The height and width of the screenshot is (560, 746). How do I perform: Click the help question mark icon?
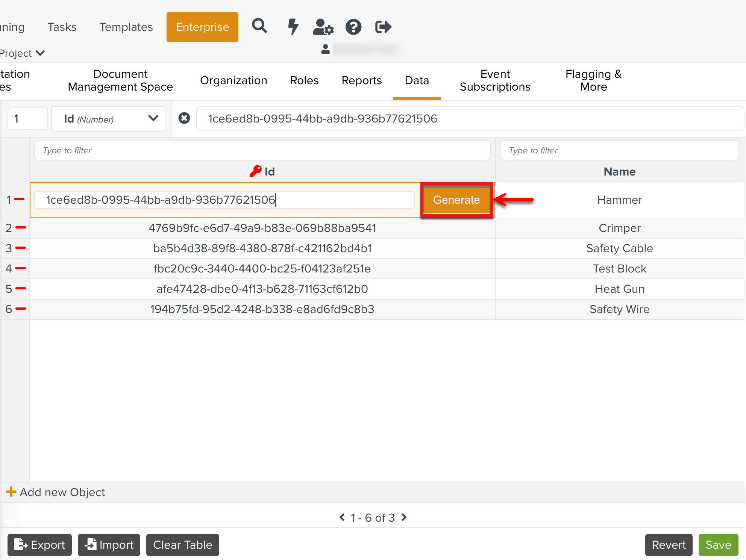pos(353,27)
